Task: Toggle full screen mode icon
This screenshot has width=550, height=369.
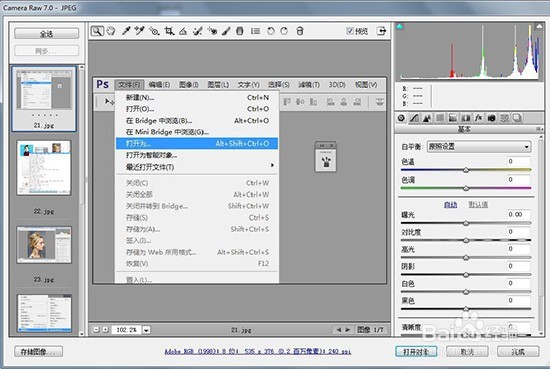Action: (x=381, y=31)
